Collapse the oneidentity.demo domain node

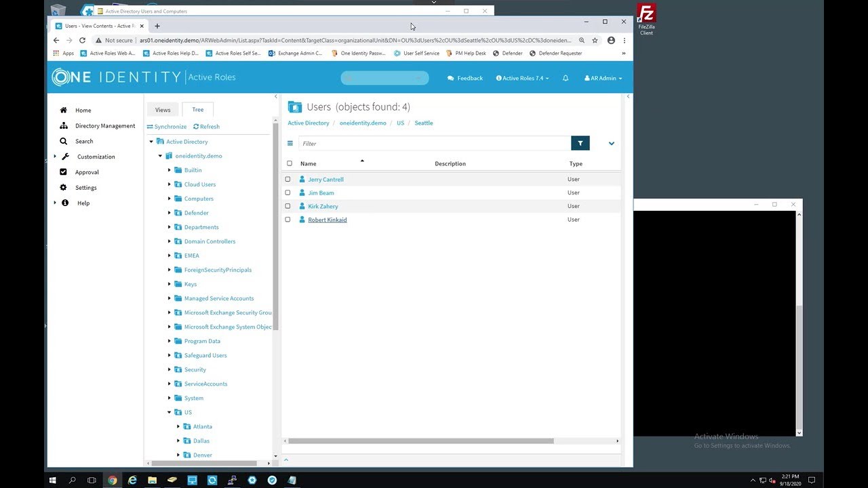pos(161,156)
